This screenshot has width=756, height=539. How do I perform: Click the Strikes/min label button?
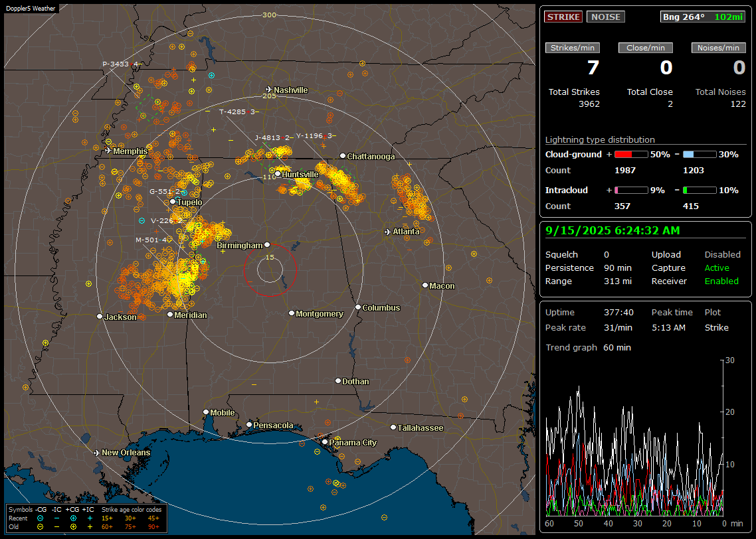pyautogui.click(x=572, y=48)
